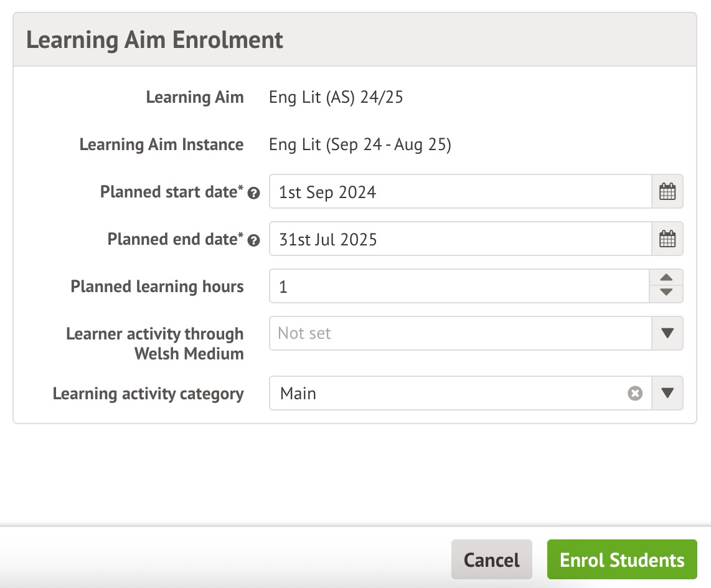Increase planned learning hours with up arrow
The image size is (711, 588).
click(x=666, y=278)
